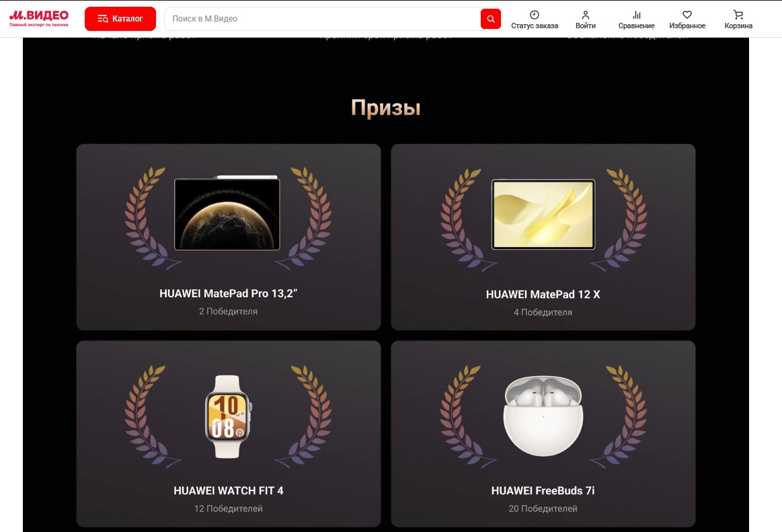Open Сравнение bar chart icon
Image resolution: width=782 pixels, height=532 pixels.
click(636, 14)
